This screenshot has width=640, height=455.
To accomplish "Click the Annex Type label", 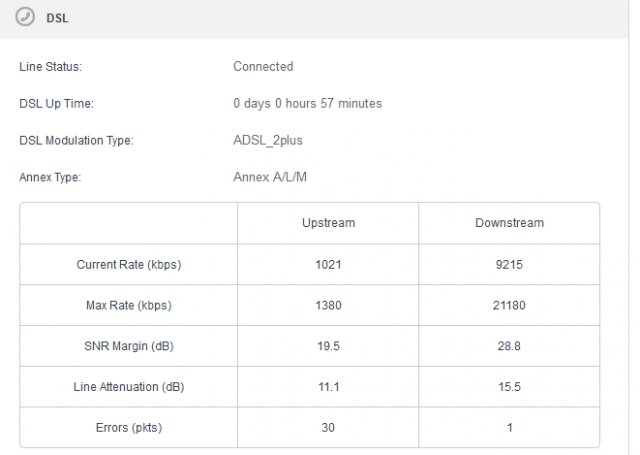I will 50,178.
